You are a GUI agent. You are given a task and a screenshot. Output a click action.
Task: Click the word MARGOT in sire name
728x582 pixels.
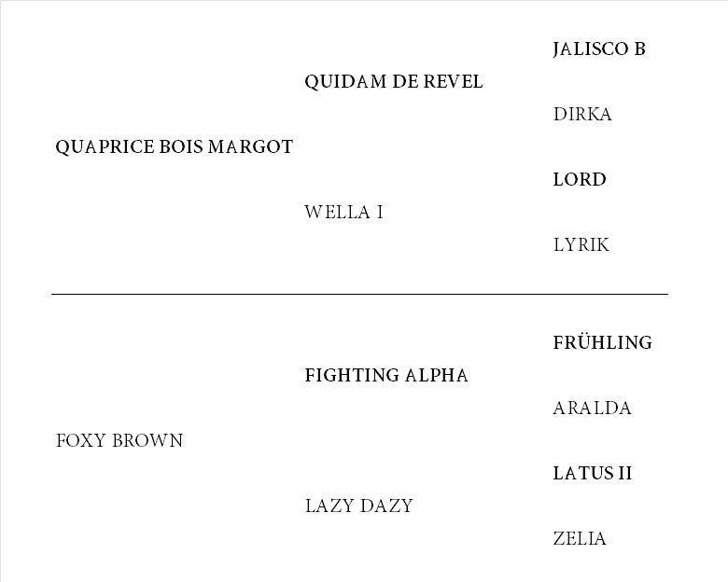pos(250,147)
